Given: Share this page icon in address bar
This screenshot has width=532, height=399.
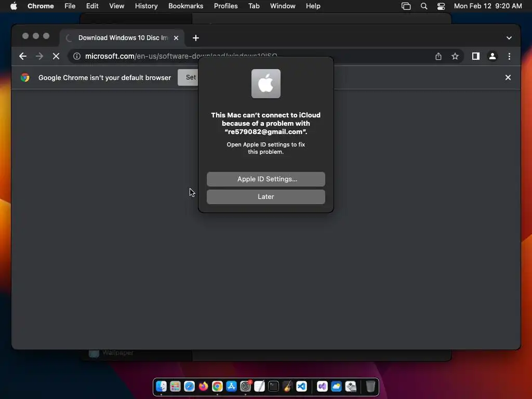Looking at the screenshot, I should (x=438, y=56).
